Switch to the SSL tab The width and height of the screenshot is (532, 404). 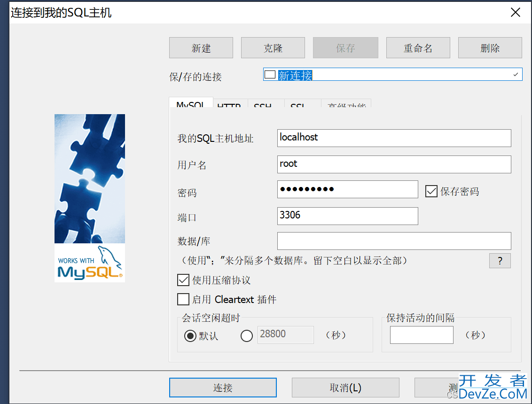302,104
